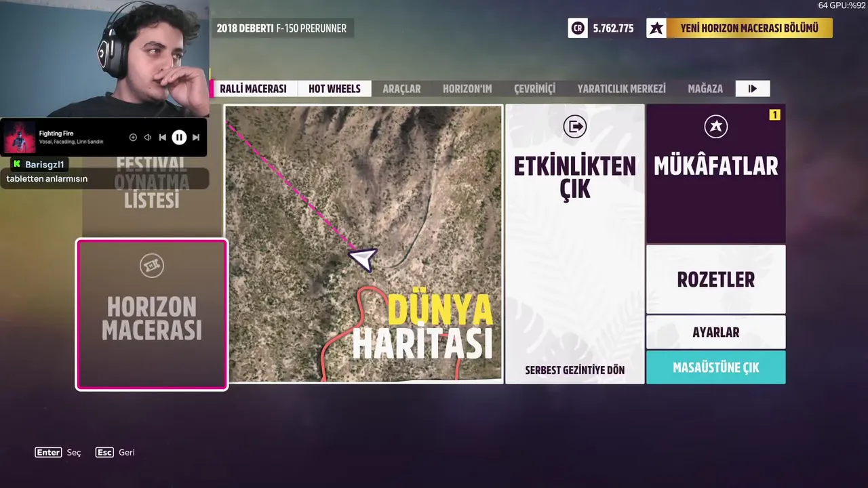
Task: Click the CR credits icon
Action: 578,28
